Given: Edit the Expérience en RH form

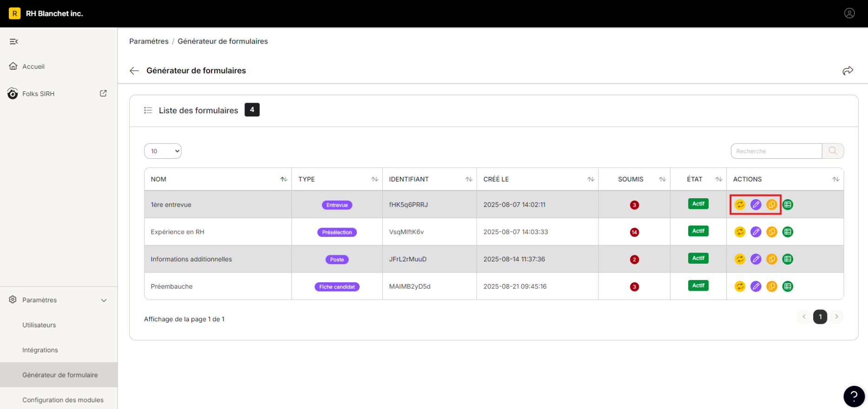Looking at the screenshot, I should point(756,232).
